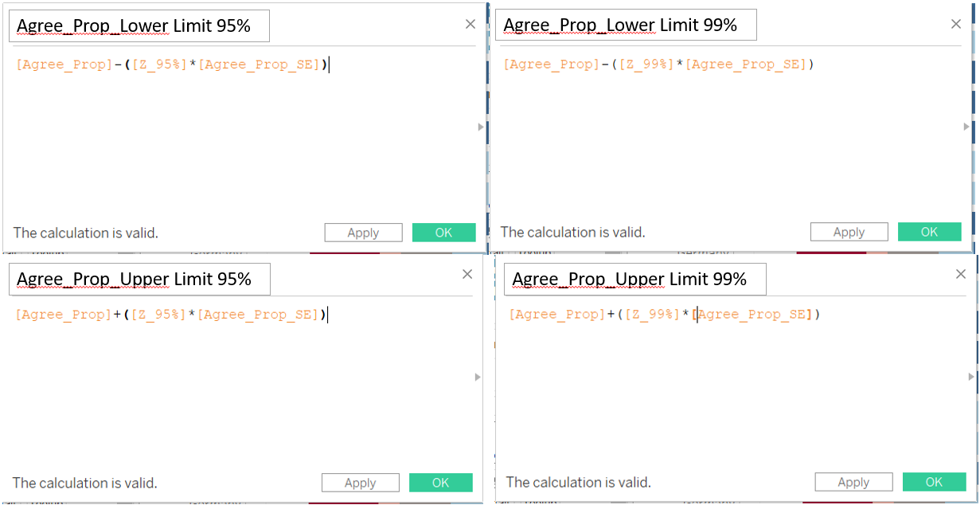Expand function list in Upper Limit 95% dialog
980x505 pixels.
(478, 377)
